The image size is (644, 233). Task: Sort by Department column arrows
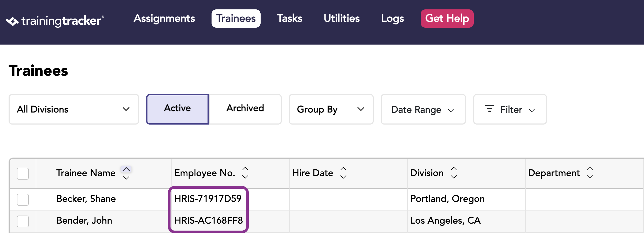(590, 173)
